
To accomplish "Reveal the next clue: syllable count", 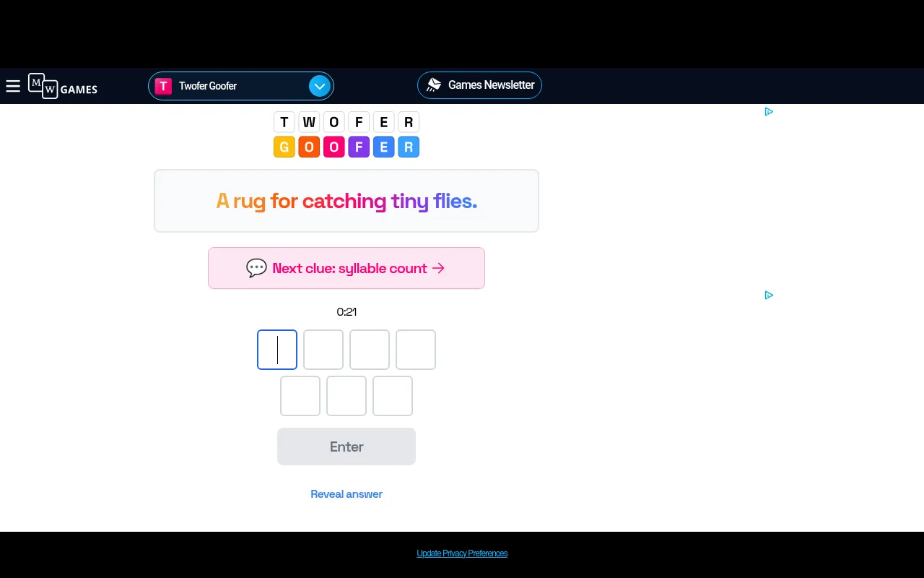I will pos(346,268).
